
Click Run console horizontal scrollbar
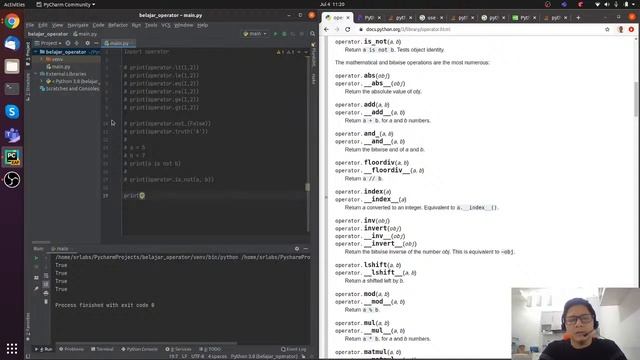pos(146,344)
